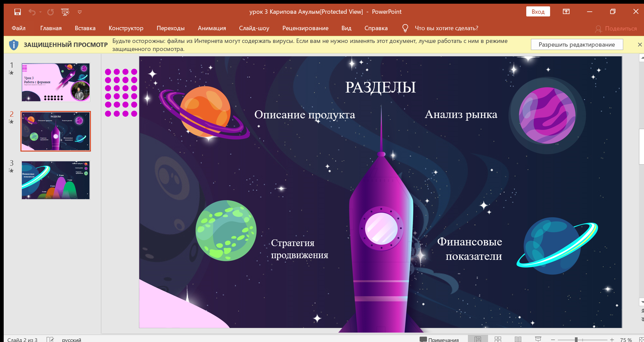The height and width of the screenshot is (342, 644).
Task: Click the lightbulb Tell Me icon
Action: (x=405, y=28)
